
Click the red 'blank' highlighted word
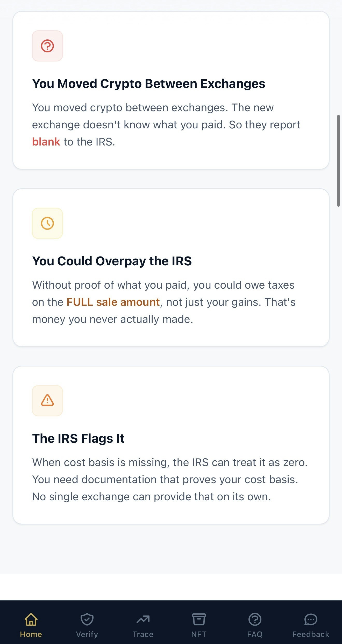coord(46,142)
